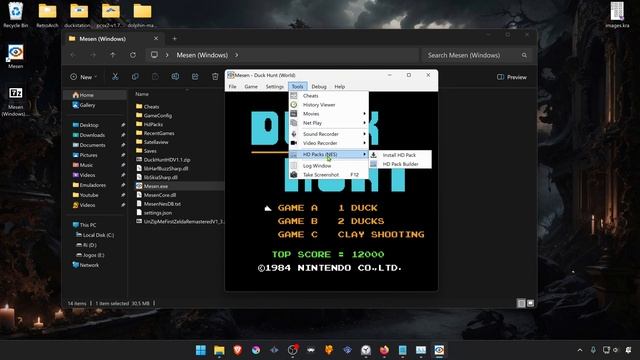640x360 pixels.
Task: Expand the HD Packs (NES) submenu arrow
Action: coord(364,154)
